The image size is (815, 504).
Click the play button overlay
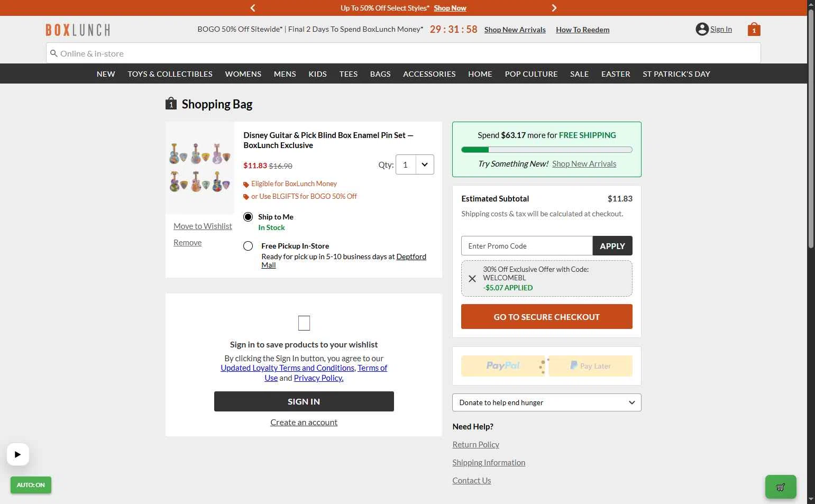(18, 454)
